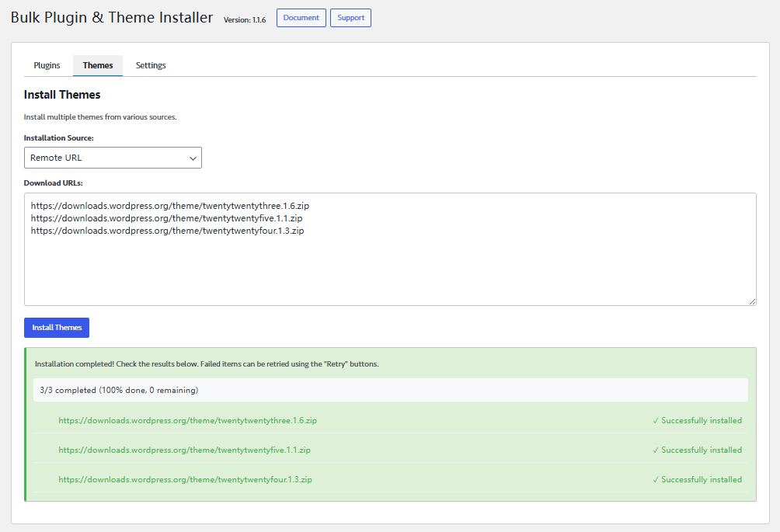Click the checkmark beside twentytwentyfive install status
The height and width of the screenshot is (532, 780).
656,450
